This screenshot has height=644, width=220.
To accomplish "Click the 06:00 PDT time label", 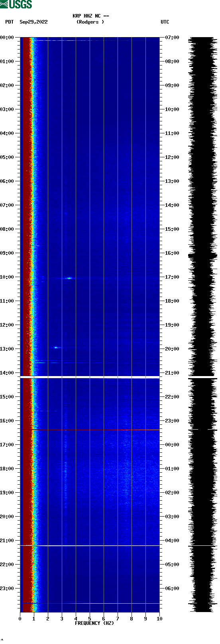I will [7, 181].
